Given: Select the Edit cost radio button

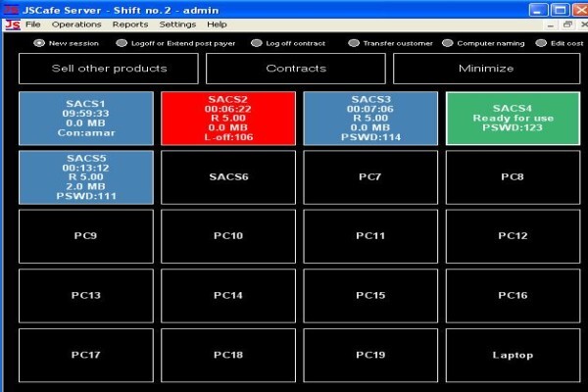Looking at the screenshot, I should [541, 43].
